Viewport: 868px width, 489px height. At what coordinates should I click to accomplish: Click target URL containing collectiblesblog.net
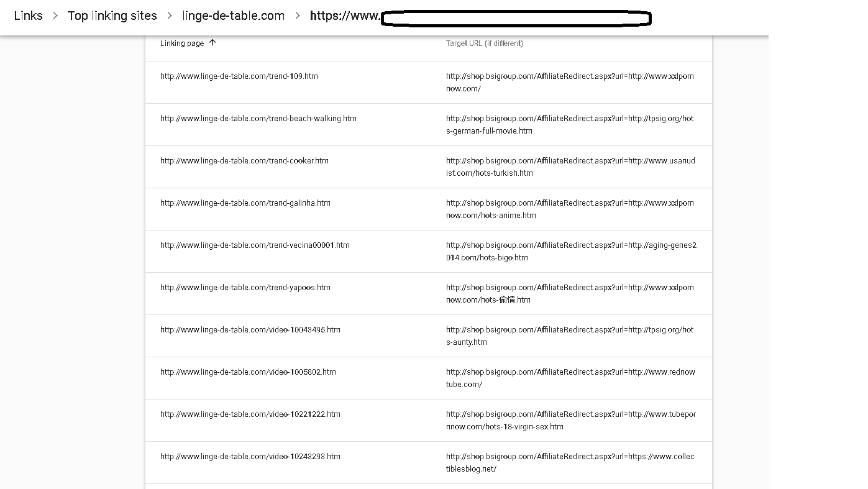(x=570, y=463)
